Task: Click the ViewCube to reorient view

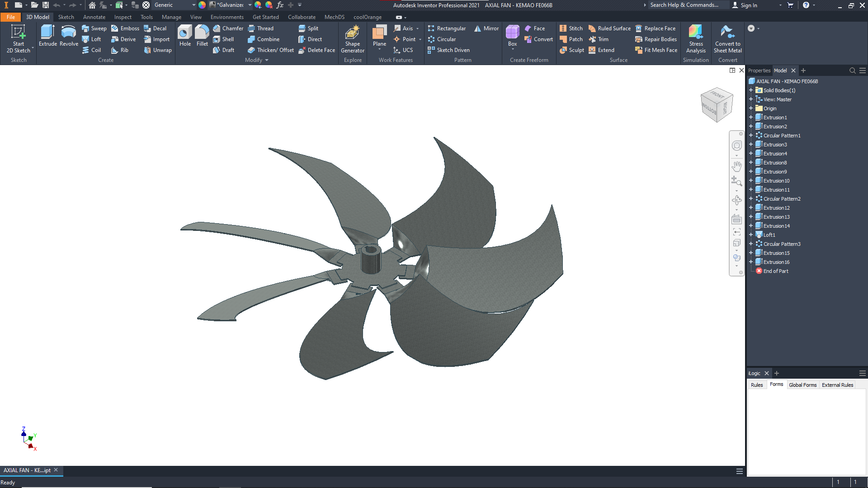Action: (717, 105)
